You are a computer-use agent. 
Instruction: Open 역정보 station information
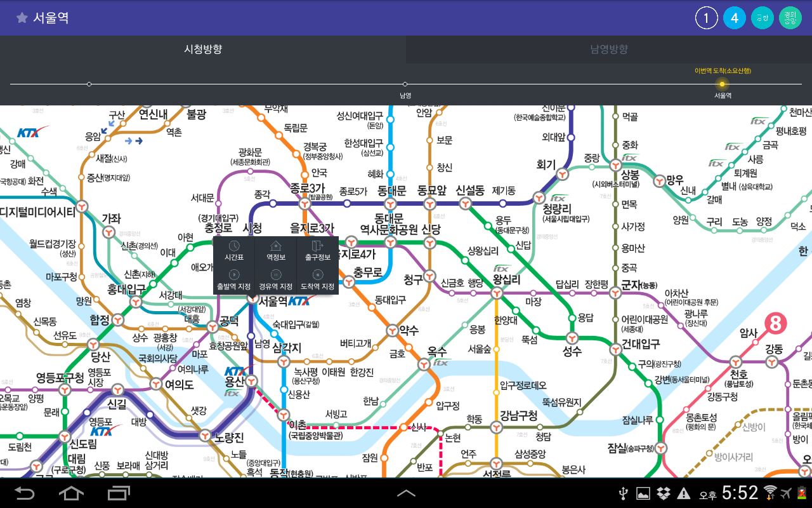pyautogui.click(x=275, y=251)
